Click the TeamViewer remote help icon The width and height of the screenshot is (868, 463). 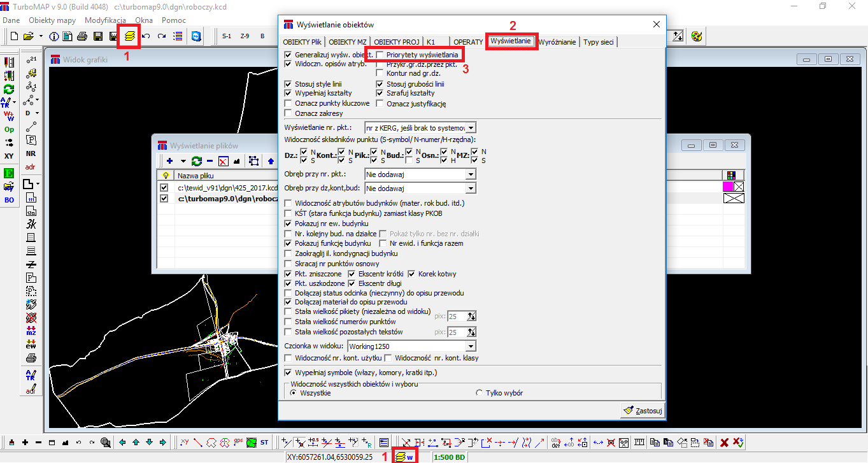(x=196, y=36)
